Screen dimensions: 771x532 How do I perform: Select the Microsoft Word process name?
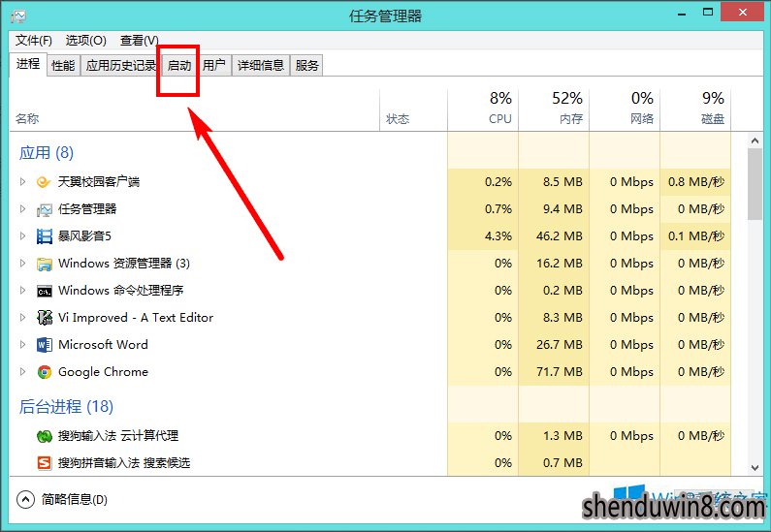coord(103,344)
